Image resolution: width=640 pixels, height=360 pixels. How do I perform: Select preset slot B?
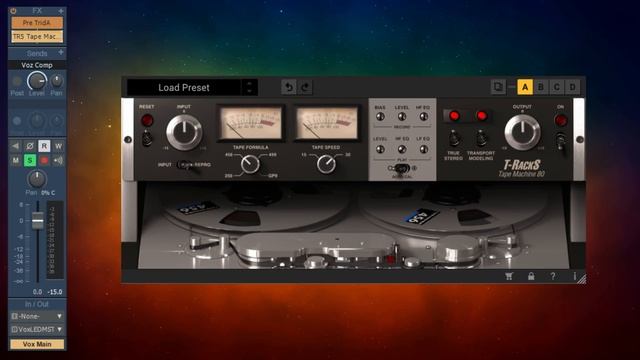coord(541,87)
